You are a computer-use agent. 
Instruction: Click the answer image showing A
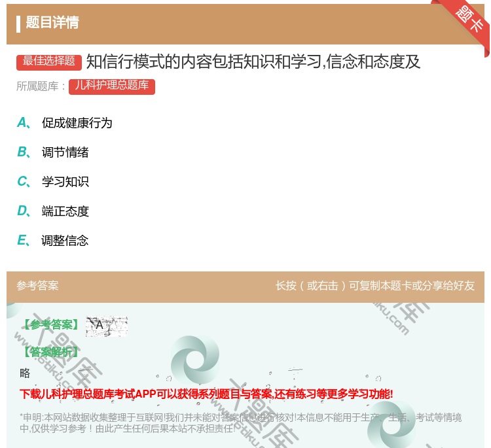coord(107,326)
